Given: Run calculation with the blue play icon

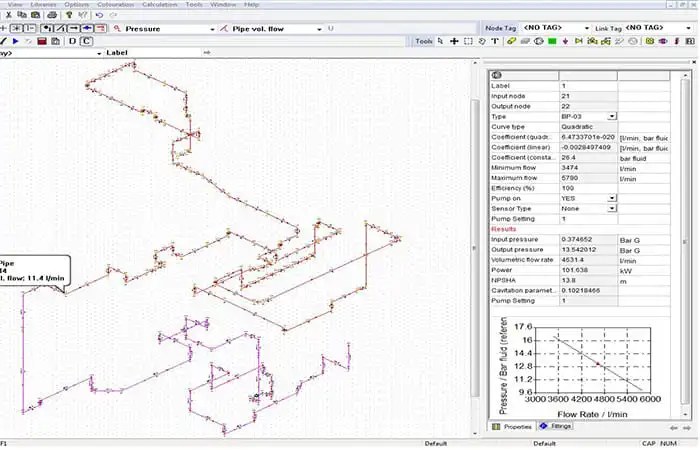Looking at the screenshot, I should 16,41.
